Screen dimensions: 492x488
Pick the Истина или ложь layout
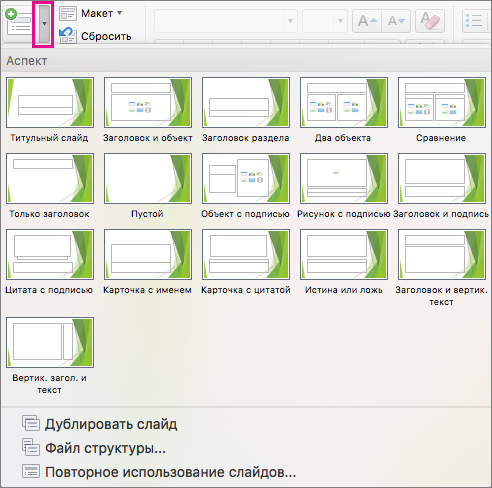(344, 255)
